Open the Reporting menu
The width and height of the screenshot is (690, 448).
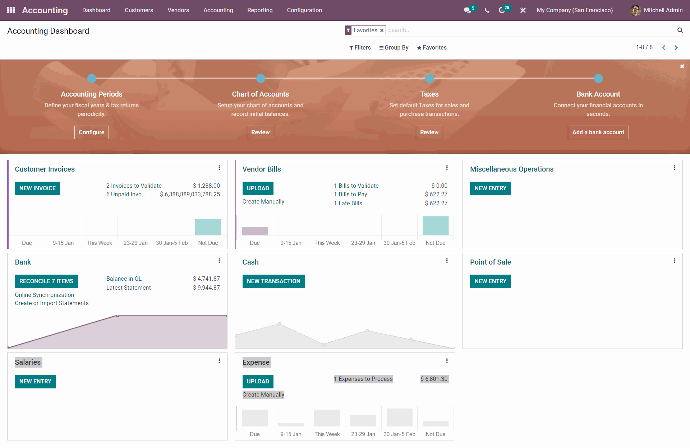click(260, 10)
